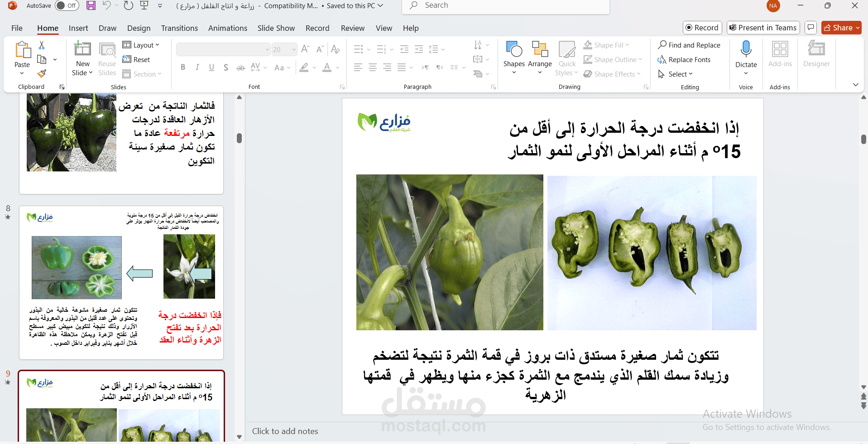Click the Redo icon
The image size is (868, 444).
(x=129, y=6)
